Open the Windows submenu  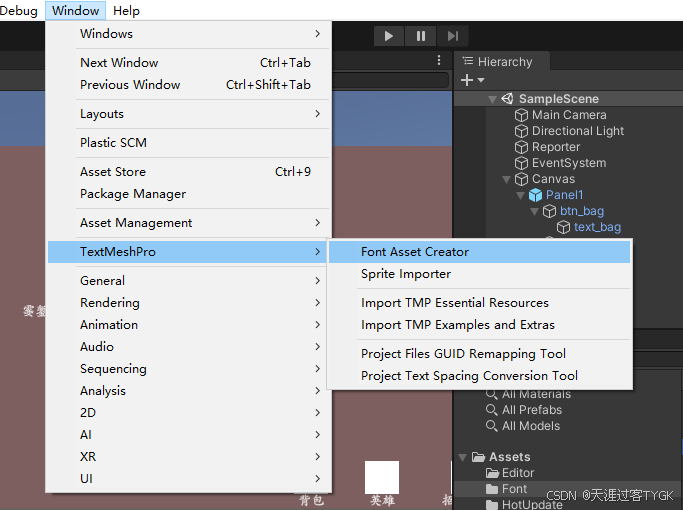(189, 34)
